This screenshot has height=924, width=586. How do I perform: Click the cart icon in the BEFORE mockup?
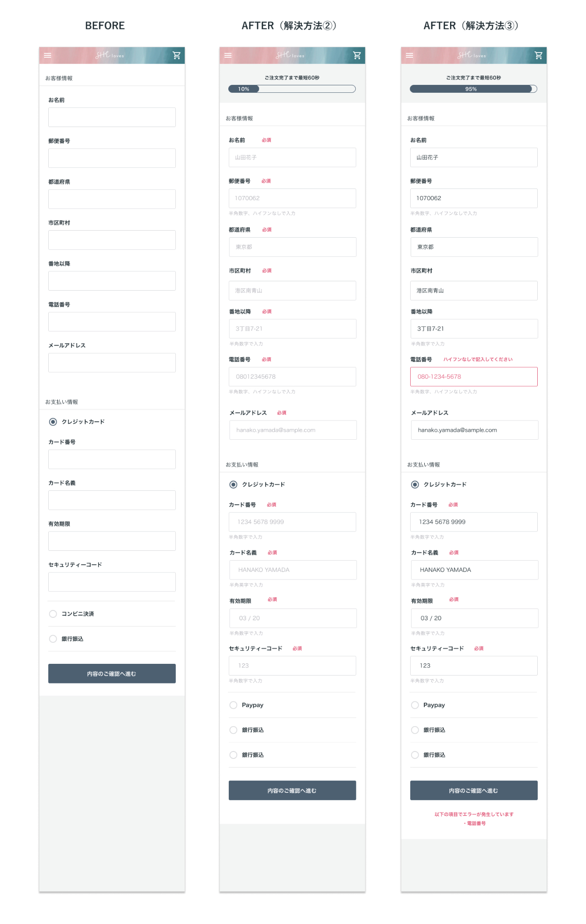click(x=176, y=55)
